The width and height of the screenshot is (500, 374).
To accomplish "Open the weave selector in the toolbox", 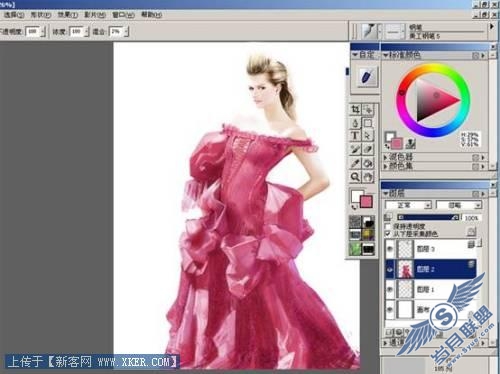I will [x=368, y=235].
